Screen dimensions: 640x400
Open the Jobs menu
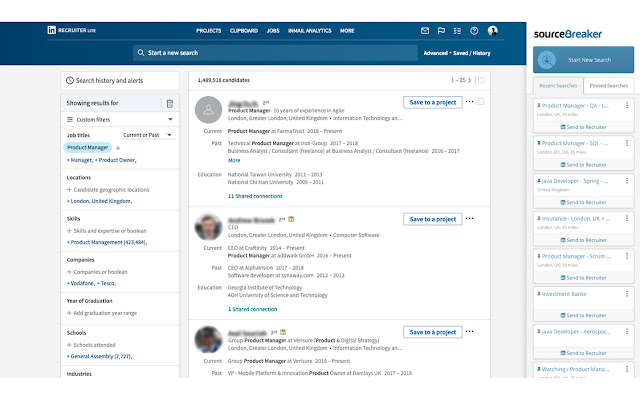(x=273, y=31)
